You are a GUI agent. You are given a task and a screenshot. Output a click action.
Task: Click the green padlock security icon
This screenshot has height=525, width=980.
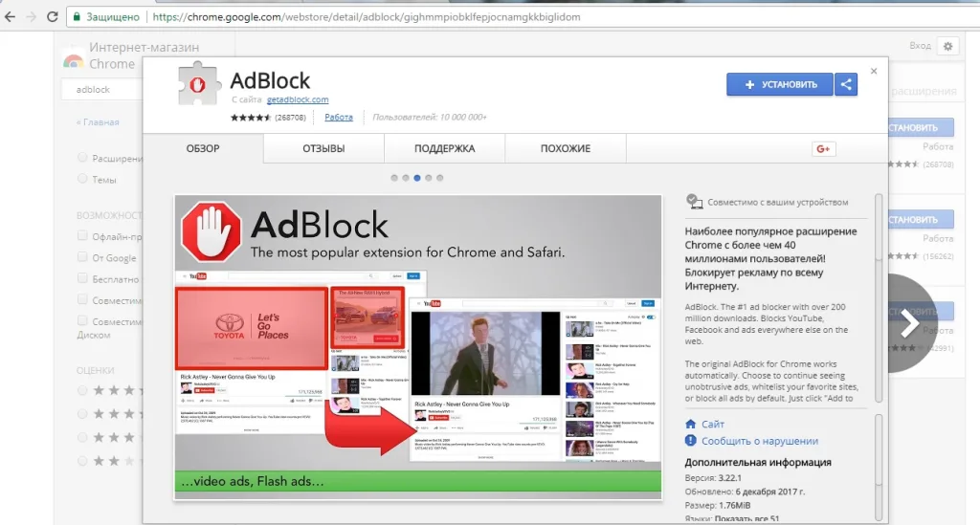click(x=77, y=17)
